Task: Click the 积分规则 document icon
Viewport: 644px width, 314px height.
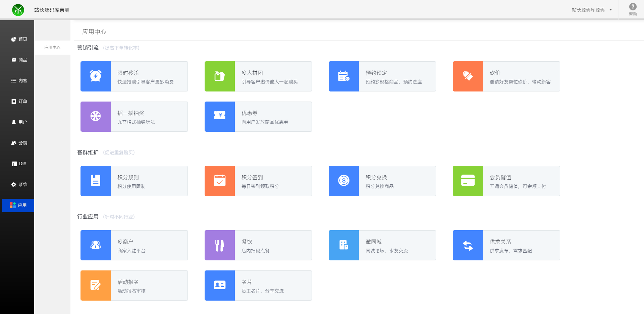Action: (96, 181)
